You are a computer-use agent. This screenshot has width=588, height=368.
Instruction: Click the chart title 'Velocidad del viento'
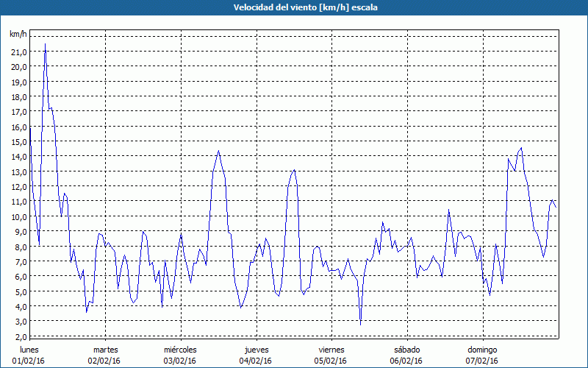pos(294,7)
